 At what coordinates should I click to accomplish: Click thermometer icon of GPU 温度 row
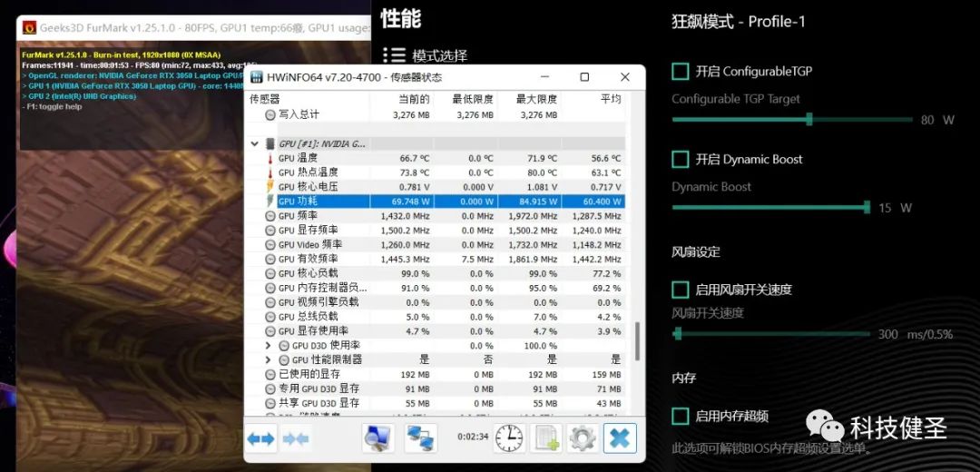270,158
